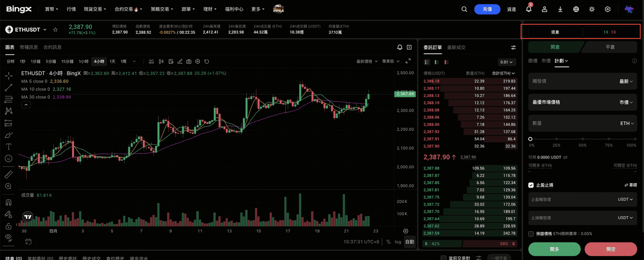Select the 平倉 tab
This screenshot has width=644, height=260.
click(609, 47)
